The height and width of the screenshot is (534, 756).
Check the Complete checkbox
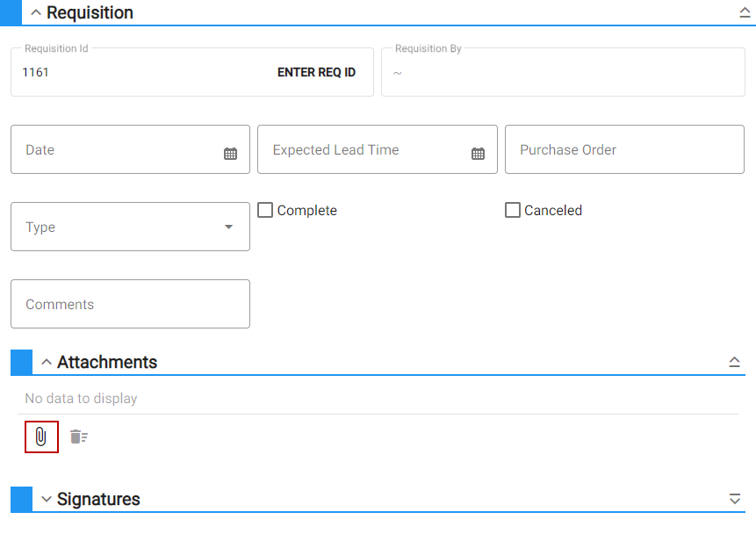click(265, 210)
